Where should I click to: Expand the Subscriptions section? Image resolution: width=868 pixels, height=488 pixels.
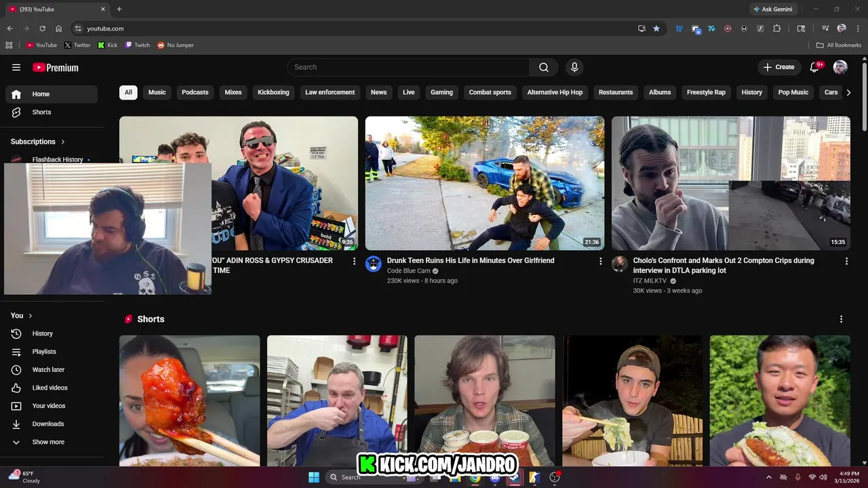[x=38, y=142]
